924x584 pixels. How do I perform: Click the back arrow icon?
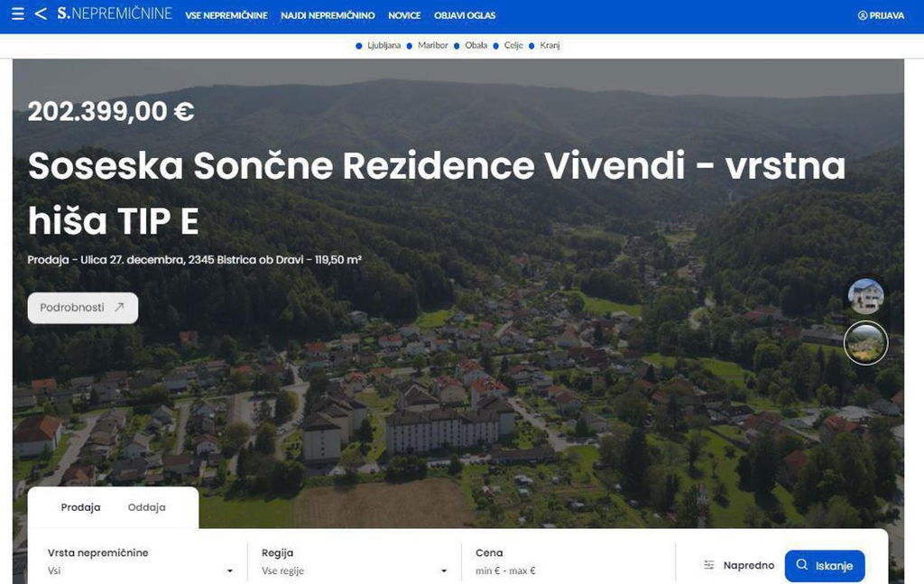click(41, 14)
